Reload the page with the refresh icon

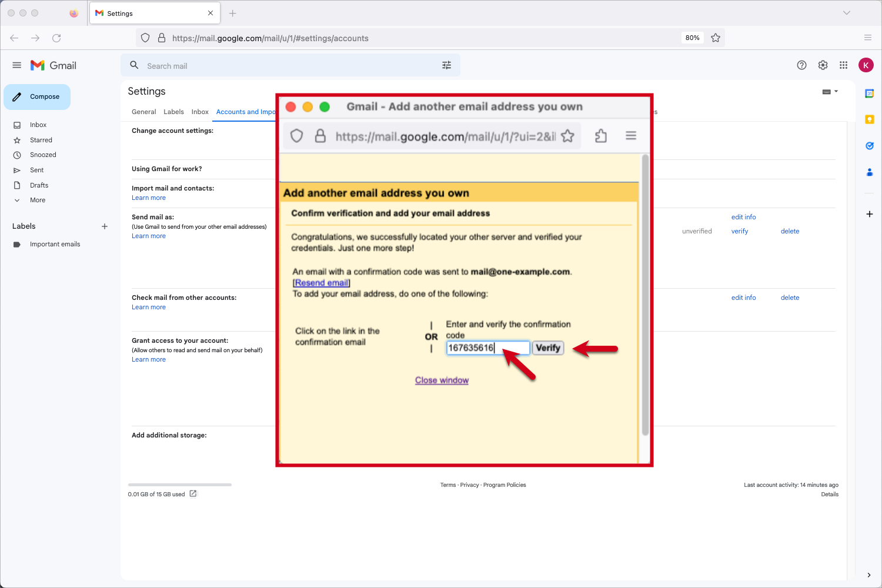tap(56, 38)
